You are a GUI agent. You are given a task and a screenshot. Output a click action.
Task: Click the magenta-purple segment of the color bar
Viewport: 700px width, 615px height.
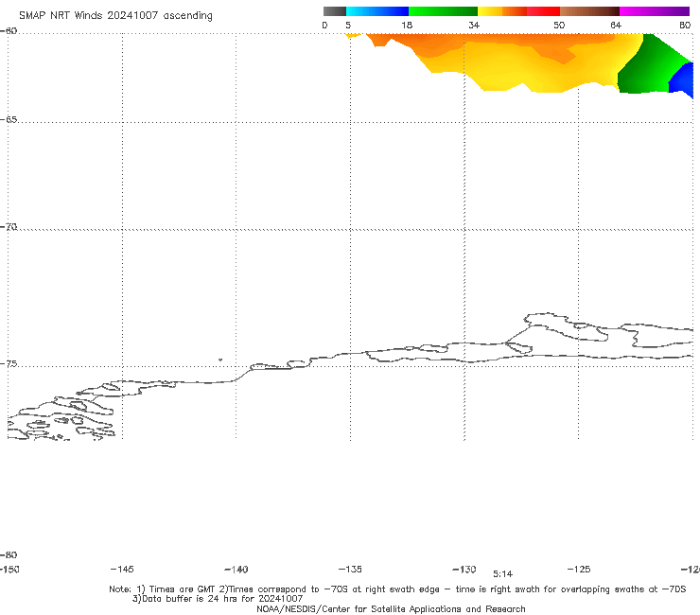655,11
